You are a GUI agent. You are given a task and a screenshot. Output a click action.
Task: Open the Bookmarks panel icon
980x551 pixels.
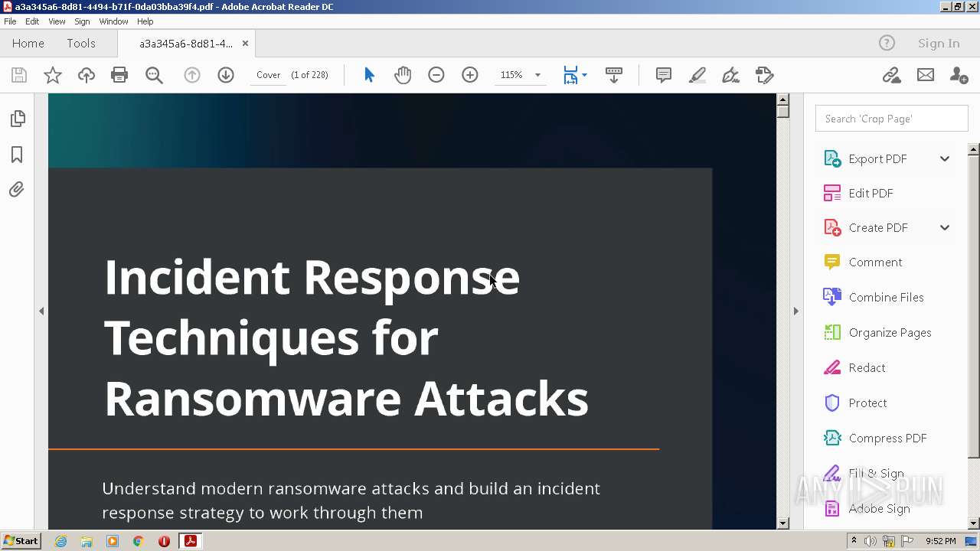tap(17, 155)
